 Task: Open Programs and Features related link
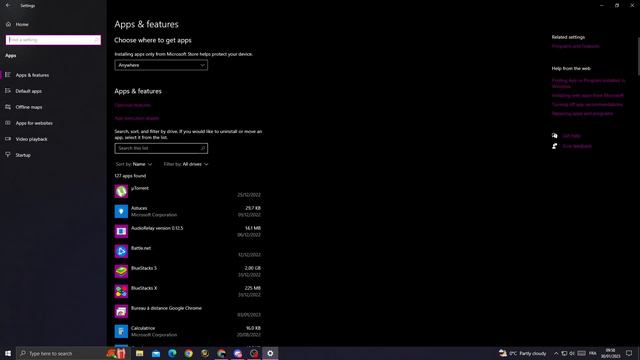[x=576, y=46]
